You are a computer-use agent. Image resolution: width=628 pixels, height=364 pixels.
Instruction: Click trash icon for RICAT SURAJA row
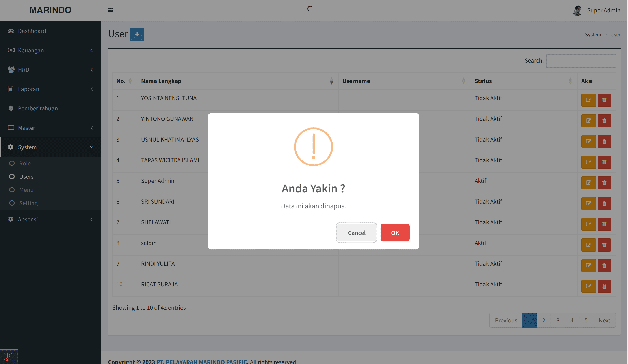click(x=604, y=286)
